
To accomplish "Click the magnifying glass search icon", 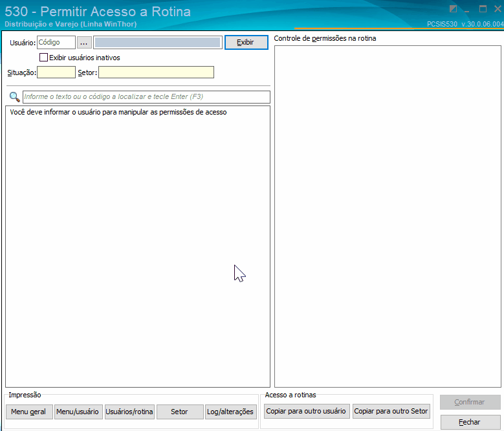I will (14, 96).
